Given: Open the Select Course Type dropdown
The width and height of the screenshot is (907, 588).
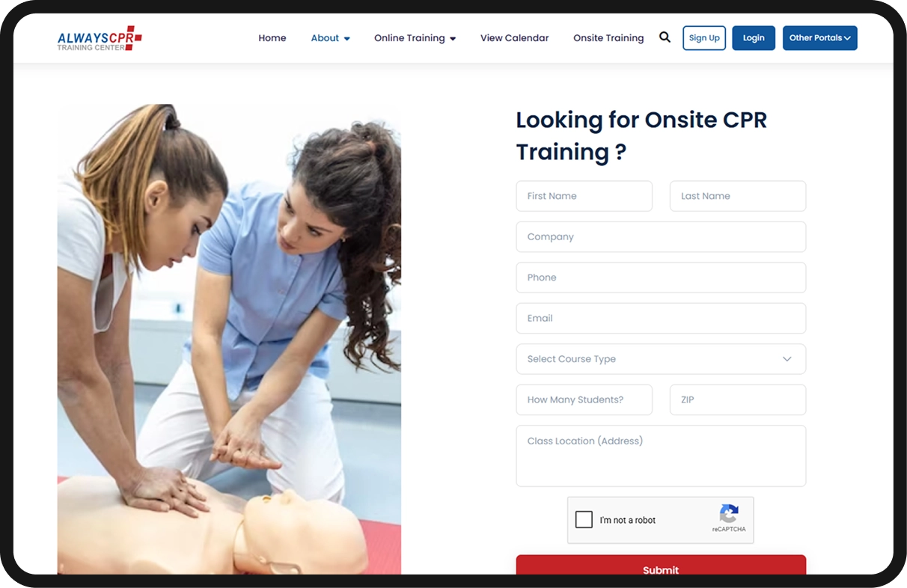Looking at the screenshot, I should [661, 359].
